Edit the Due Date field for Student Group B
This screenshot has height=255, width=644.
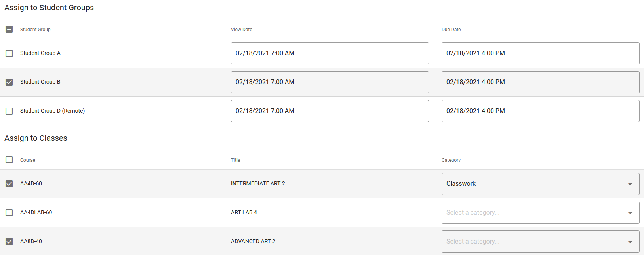tap(540, 82)
